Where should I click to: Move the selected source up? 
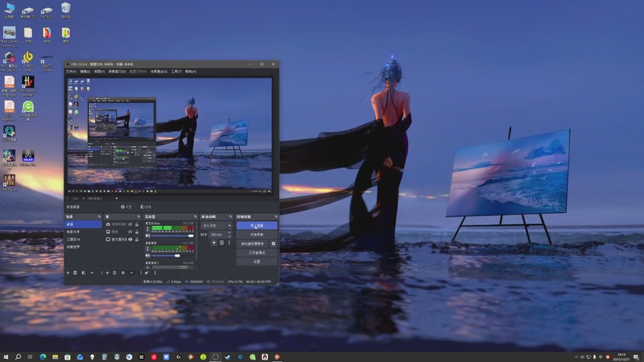(131, 273)
